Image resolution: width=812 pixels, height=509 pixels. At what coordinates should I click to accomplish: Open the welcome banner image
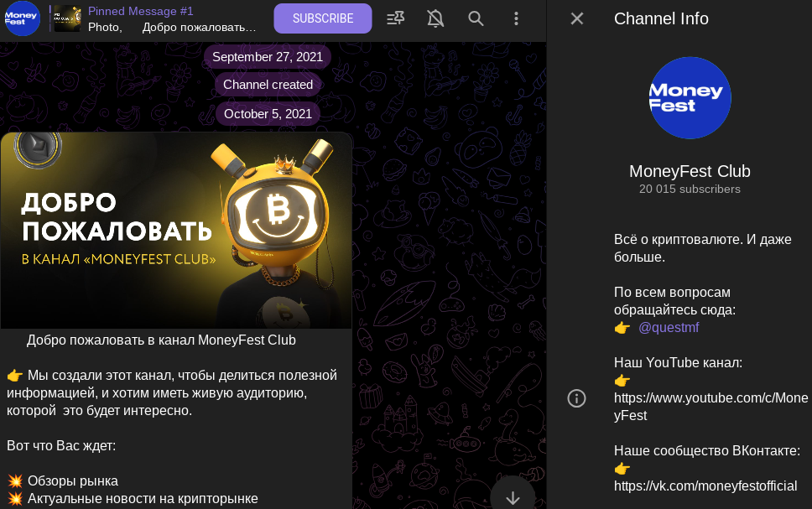176,231
